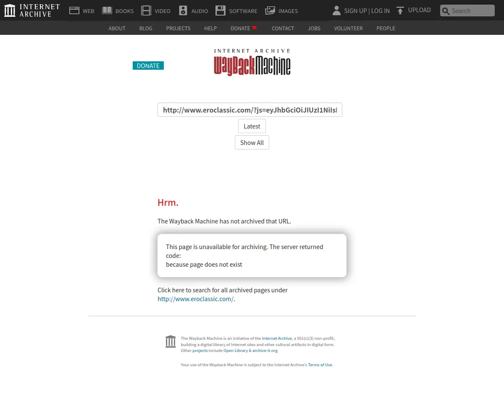Open the Open Library link

coord(236,350)
